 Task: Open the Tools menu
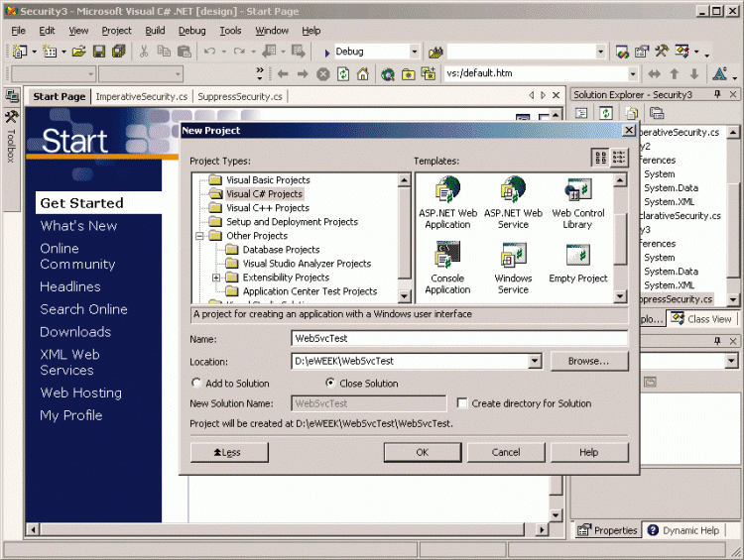pos(230,31)
